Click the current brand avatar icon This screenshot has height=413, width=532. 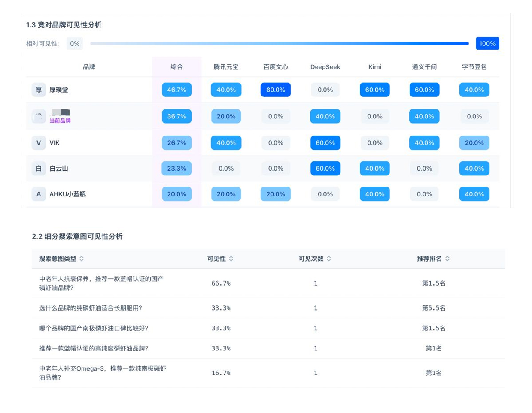[x=39, y=116]
